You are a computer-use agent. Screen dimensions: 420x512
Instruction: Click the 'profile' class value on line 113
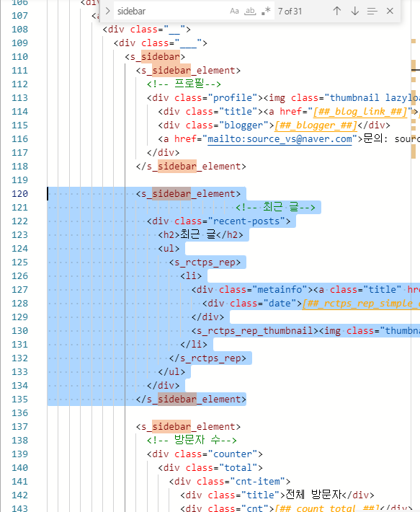233,98
